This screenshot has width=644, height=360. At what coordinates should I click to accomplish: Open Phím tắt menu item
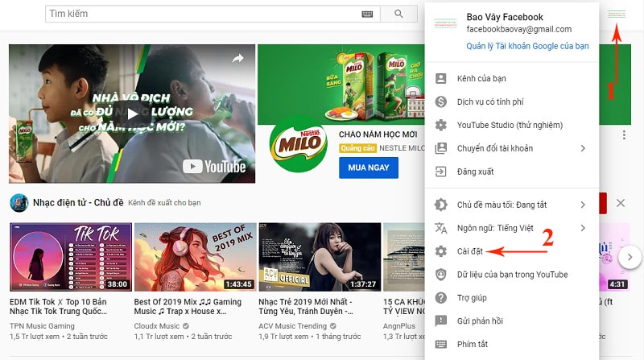(512, 344)
